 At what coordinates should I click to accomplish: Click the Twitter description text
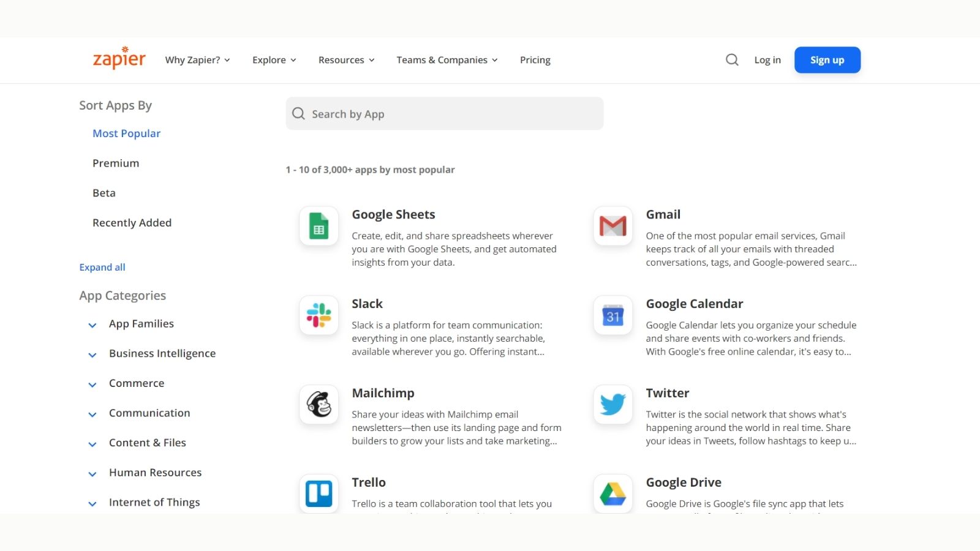click(x=751, y=427)
